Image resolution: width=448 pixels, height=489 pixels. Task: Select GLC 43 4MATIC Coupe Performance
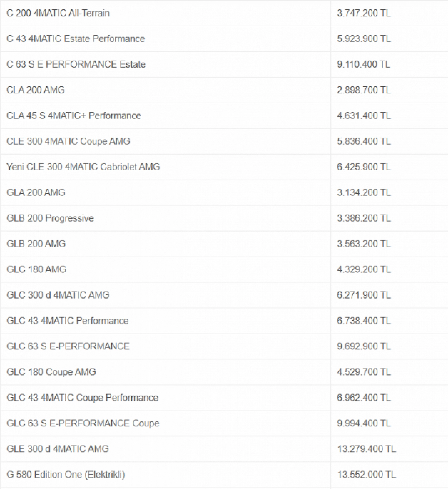(83, 397)
